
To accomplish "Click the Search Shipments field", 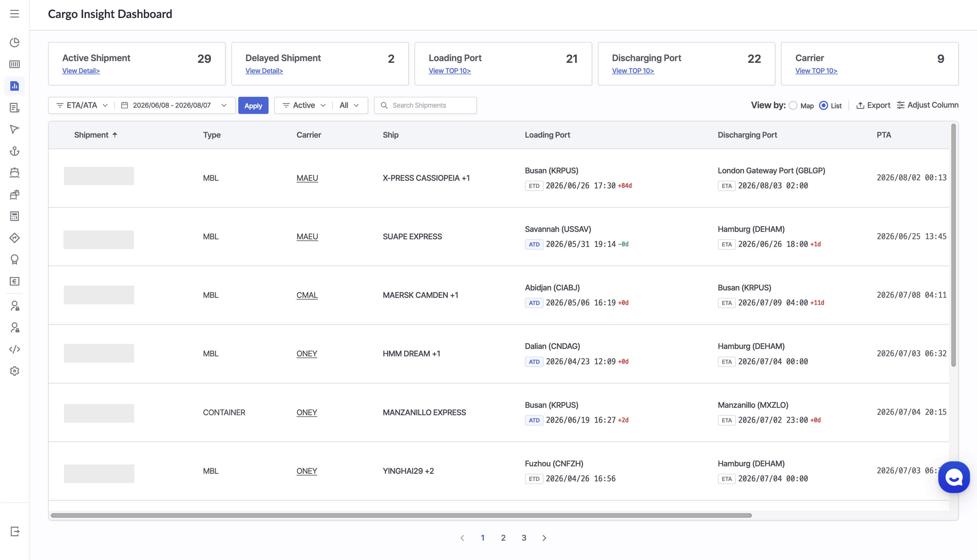I will [x=425, y=105].
